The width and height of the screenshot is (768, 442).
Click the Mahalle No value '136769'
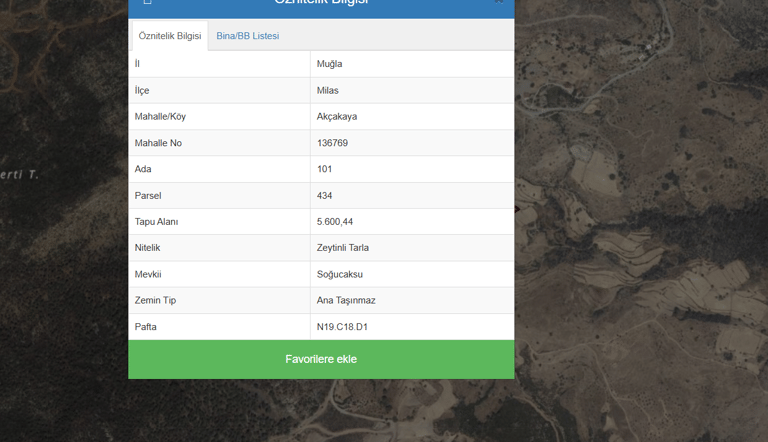click(332, 143)
